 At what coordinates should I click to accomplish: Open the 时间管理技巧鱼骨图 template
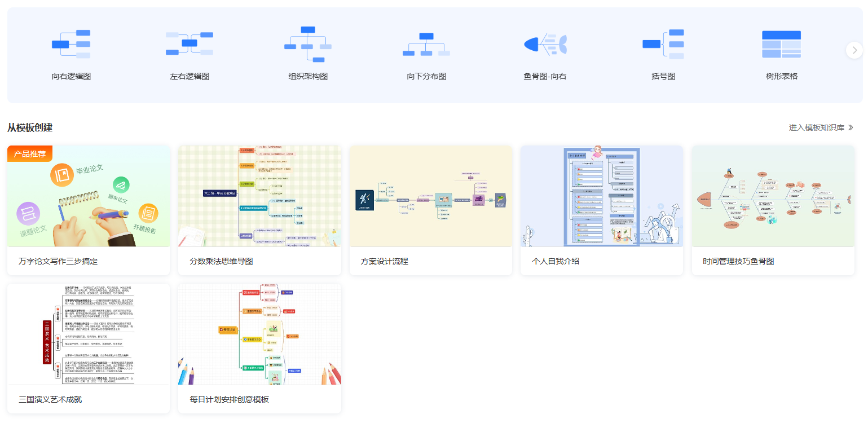pos(773,196)
